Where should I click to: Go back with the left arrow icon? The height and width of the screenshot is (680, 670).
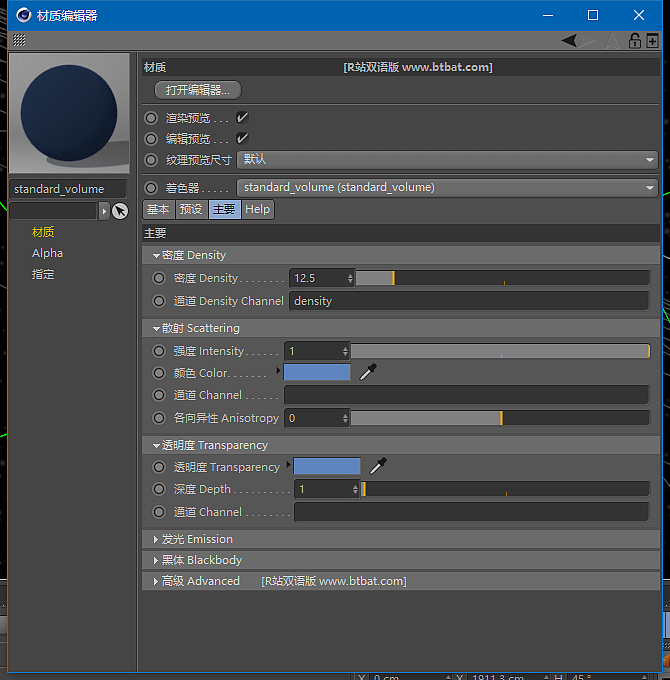(569, 40)
